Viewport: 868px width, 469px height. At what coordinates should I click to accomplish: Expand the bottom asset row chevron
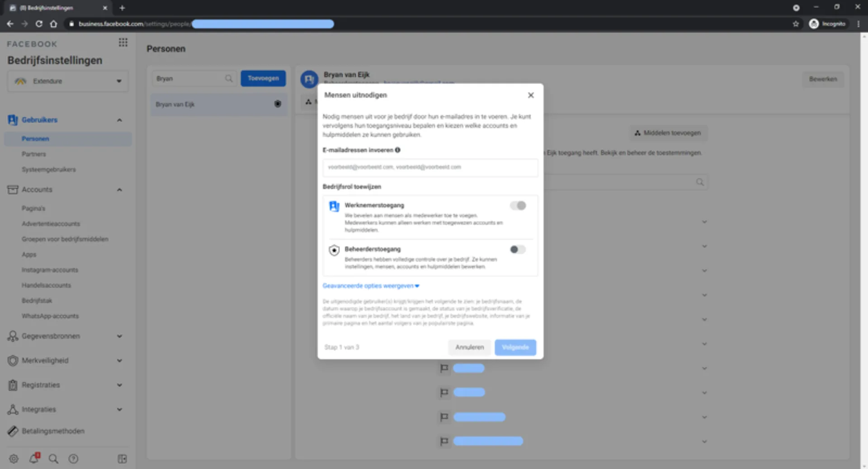704,442
